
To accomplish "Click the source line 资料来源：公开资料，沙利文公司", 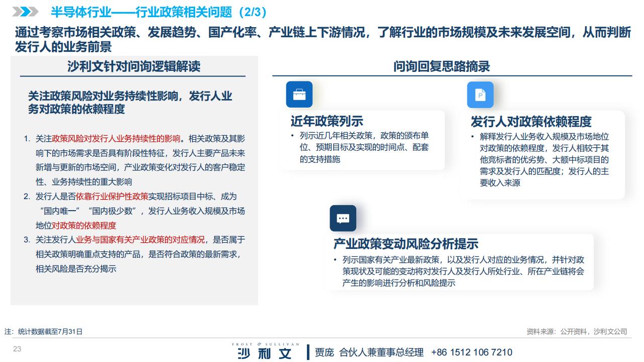I will [x=577, y=332].
